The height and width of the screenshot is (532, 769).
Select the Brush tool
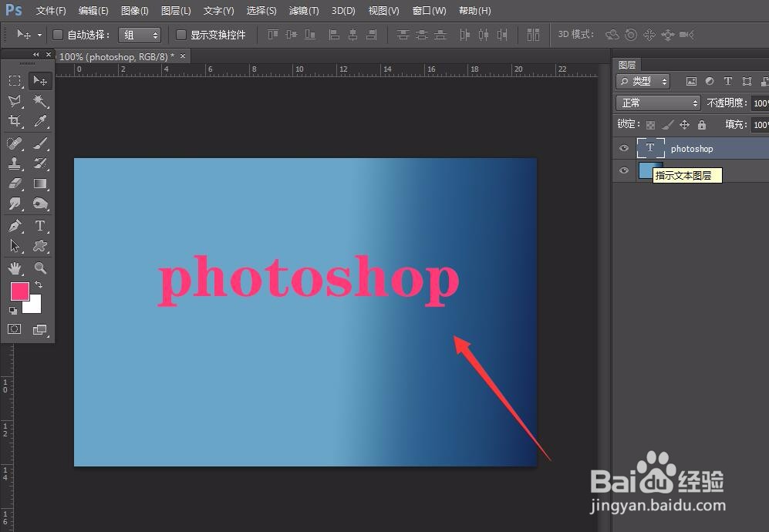(40, 143)
